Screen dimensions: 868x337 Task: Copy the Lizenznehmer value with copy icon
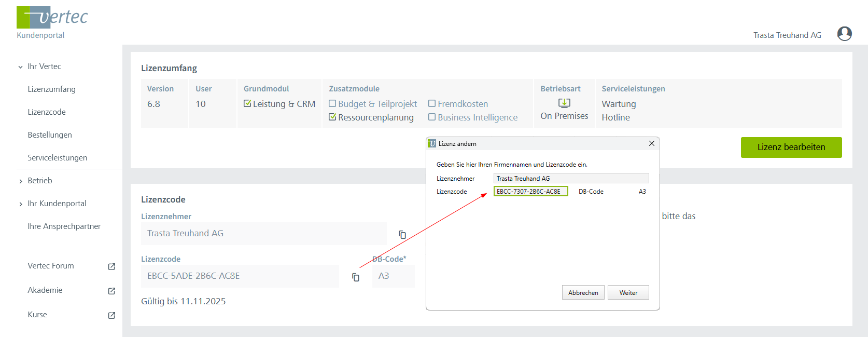(x=402, y=235)
